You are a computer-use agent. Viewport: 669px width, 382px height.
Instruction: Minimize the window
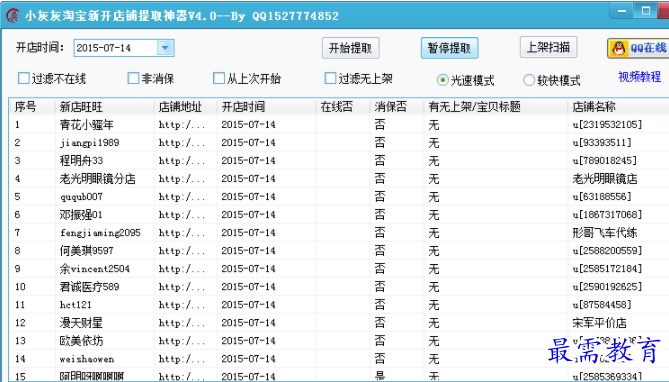click(622, 11)
